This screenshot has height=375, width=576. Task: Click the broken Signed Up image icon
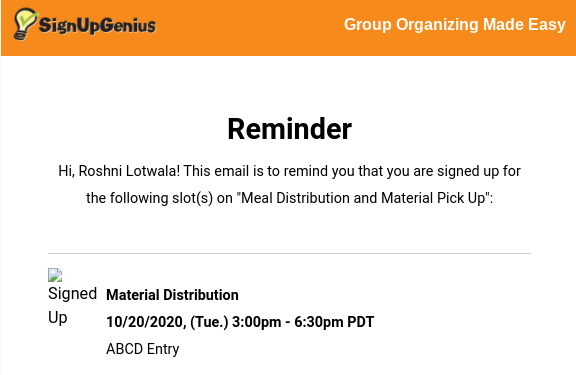click(55, 275)
